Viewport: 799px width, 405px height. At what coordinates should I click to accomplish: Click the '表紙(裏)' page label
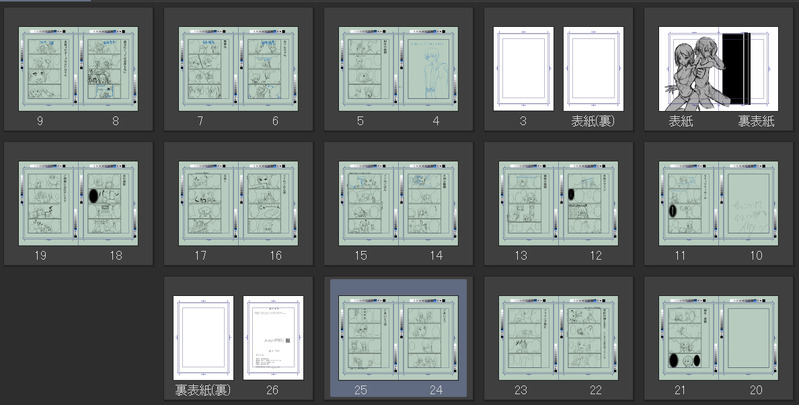coord(593,121)
